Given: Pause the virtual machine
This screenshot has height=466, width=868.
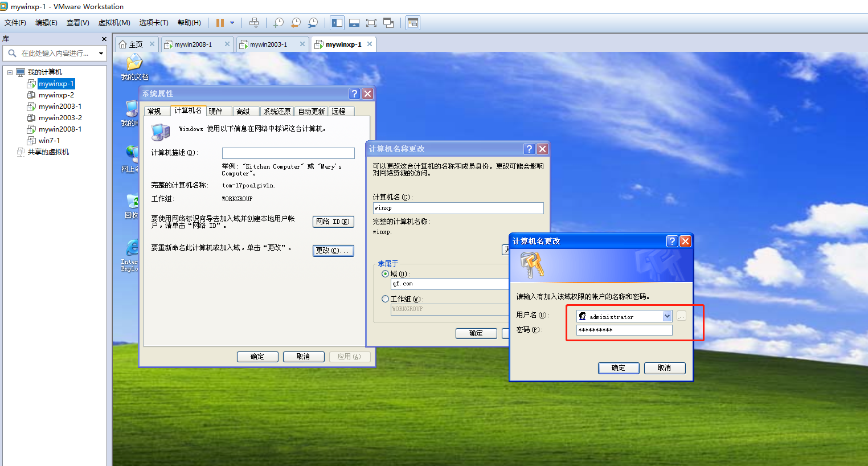Looking at the screenshot, I should [220, 23].
